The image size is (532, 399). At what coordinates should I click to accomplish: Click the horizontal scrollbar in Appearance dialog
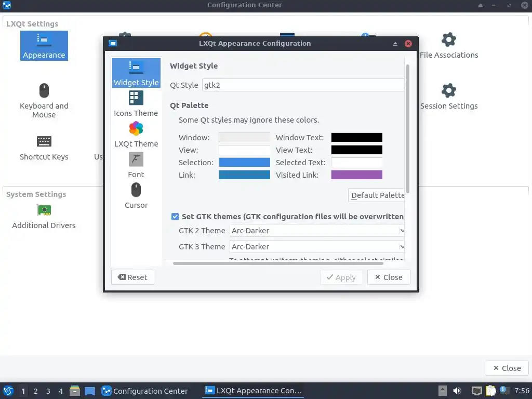point(278,263)
